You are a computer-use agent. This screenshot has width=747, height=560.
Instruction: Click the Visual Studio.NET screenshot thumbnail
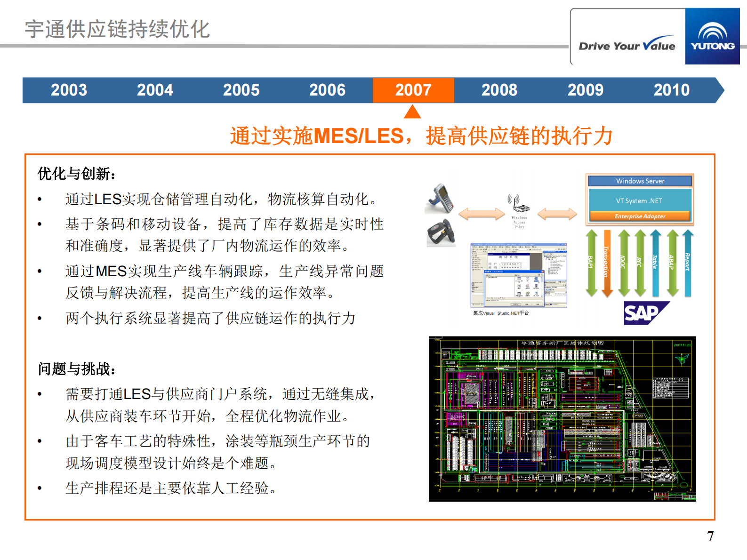pos(519,276)
